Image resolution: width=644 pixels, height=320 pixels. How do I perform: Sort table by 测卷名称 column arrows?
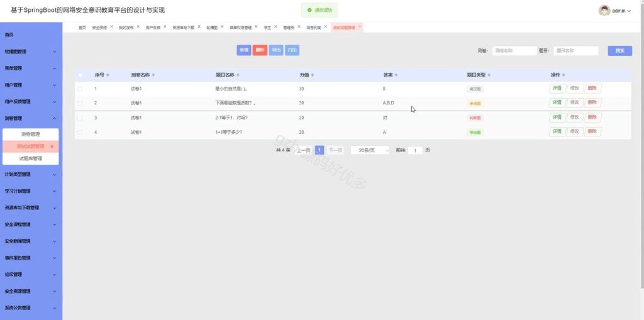(x=153, y=75)
